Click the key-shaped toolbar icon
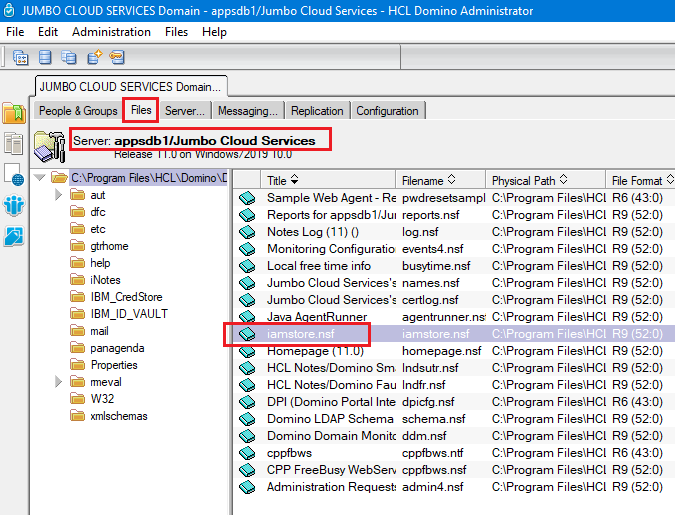This screenshot has height=515, width=675. (x=117, y=57)
